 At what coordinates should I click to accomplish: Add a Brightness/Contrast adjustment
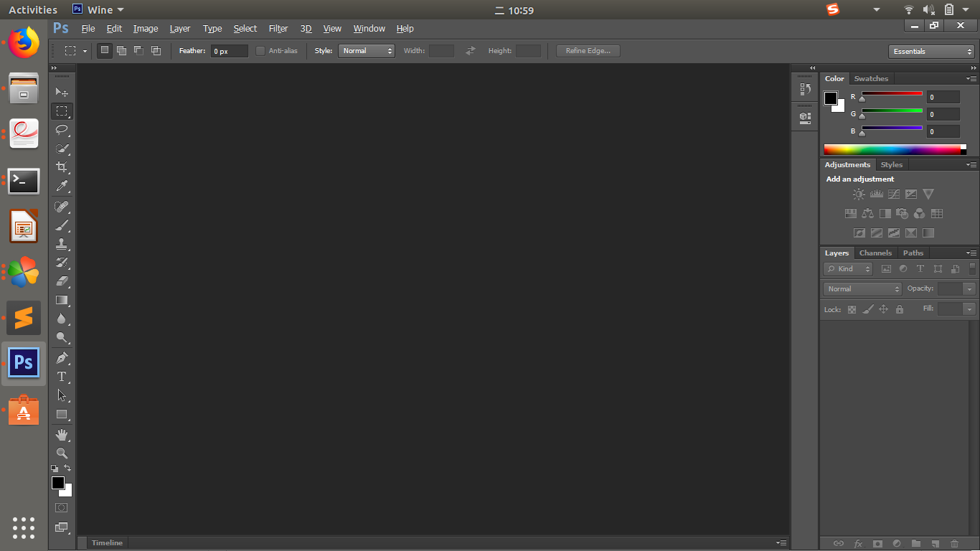pos(859,194)
